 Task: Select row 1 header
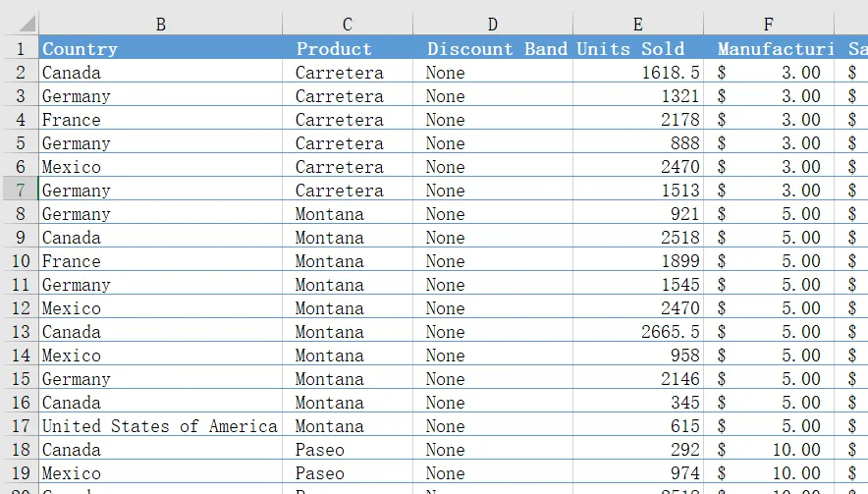tap(19, 48)
